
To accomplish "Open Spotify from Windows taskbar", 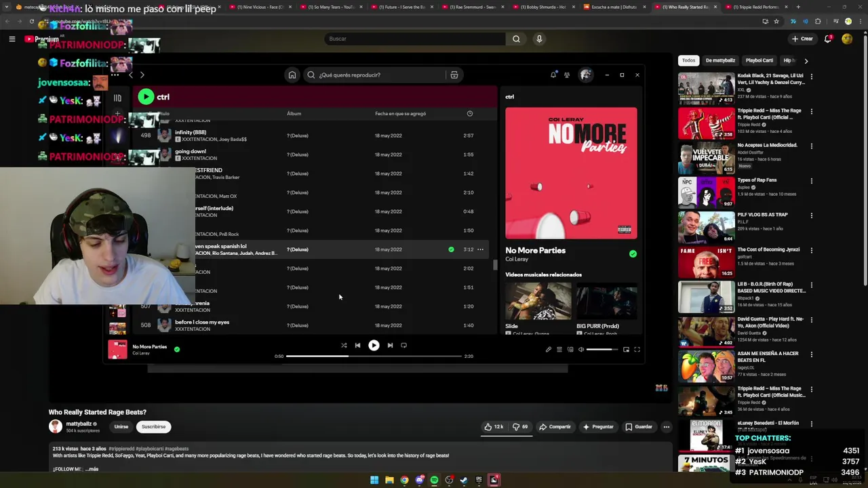I will (x=434, y=480).
